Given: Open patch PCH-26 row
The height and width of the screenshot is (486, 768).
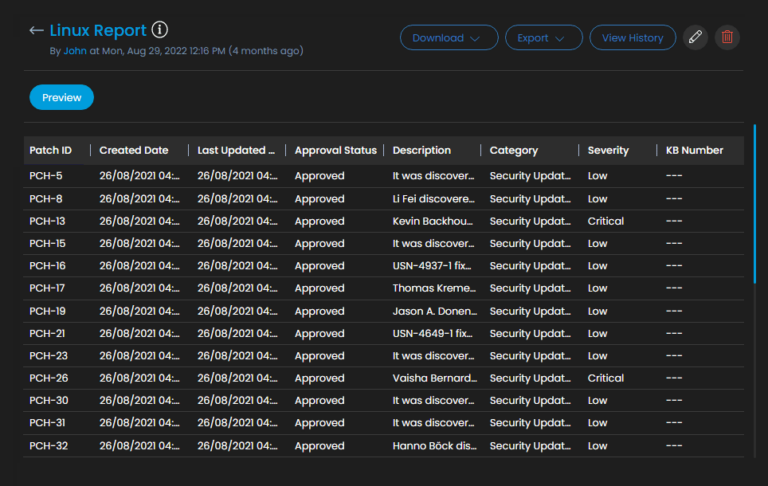Looking at the screenshot, I should (x=48, y=378).
